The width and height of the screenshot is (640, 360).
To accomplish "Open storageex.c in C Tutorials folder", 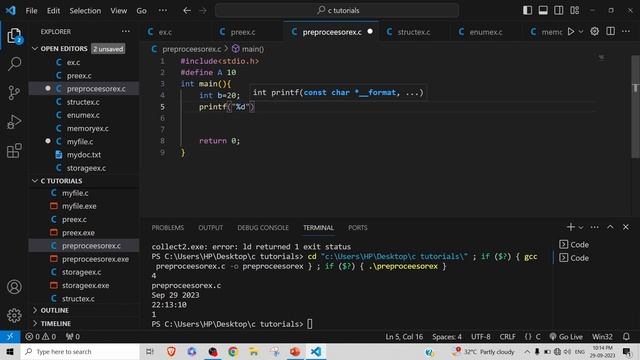I will click(84, 272).
